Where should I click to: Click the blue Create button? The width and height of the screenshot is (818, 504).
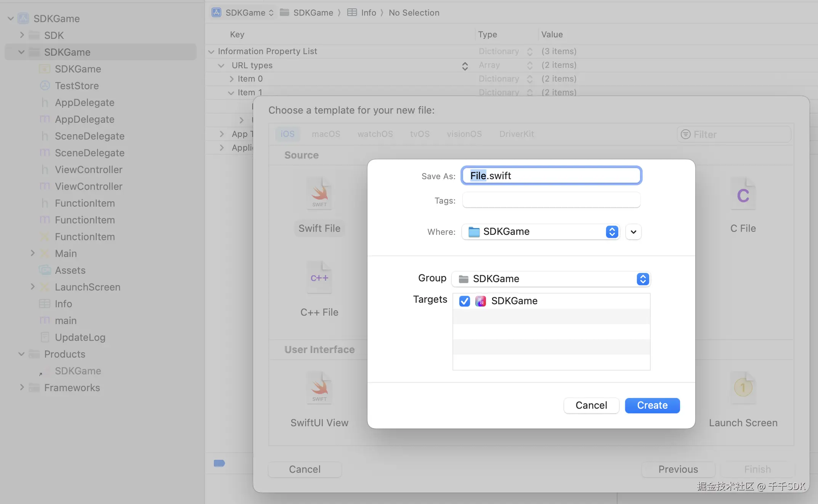[652, 405]
